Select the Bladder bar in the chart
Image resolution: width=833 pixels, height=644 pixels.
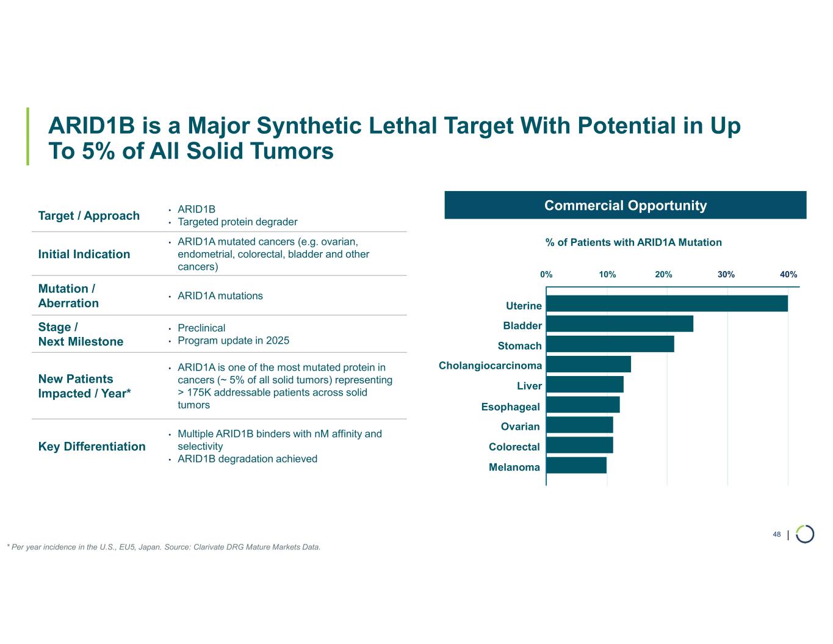click(x=619, y=324)
